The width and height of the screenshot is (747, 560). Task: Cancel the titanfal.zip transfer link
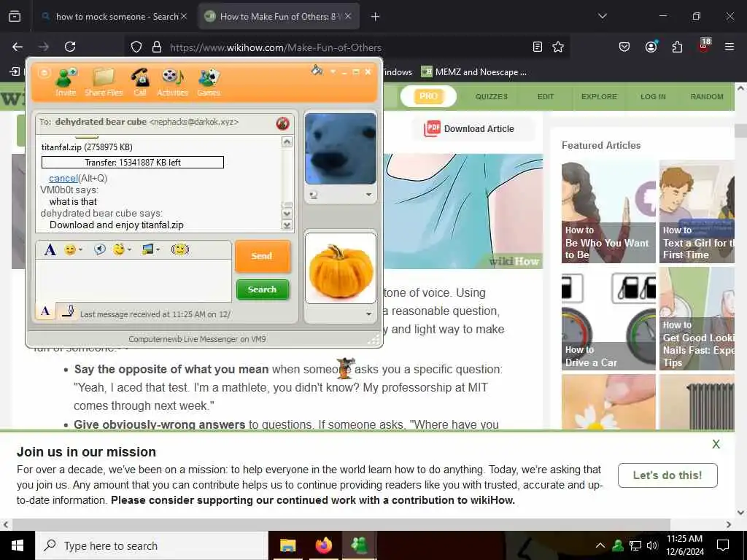pyautogui.click(x=63, y=178)
